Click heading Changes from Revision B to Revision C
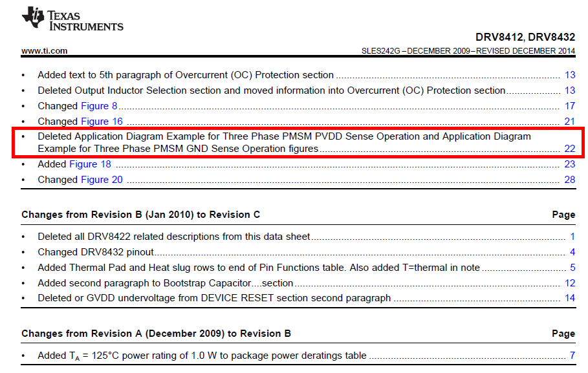The height and width of the screenshot is (373, 588). (140, 215)
